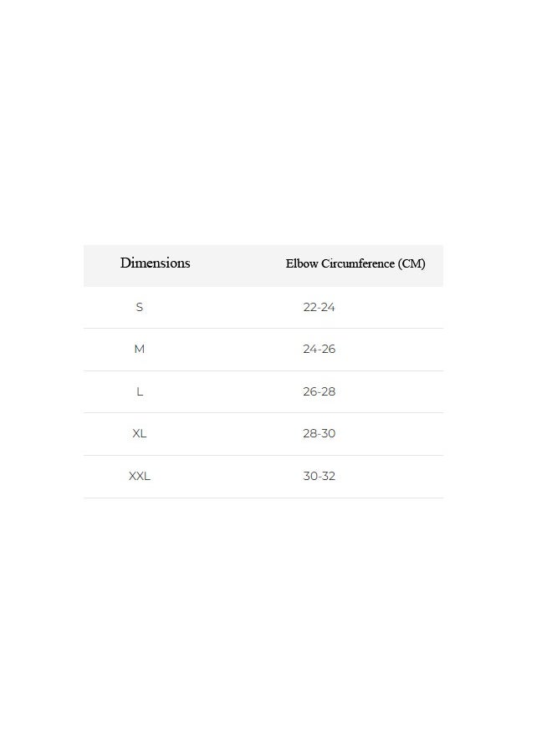
Task: Click the letter D in Dimensions
Action: pos(125,263)
